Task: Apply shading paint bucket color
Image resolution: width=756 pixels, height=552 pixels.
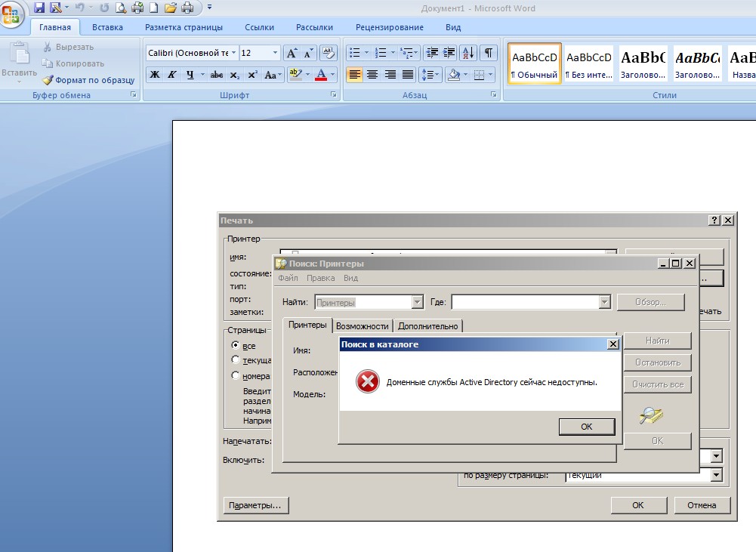Action: click(454, 75)
